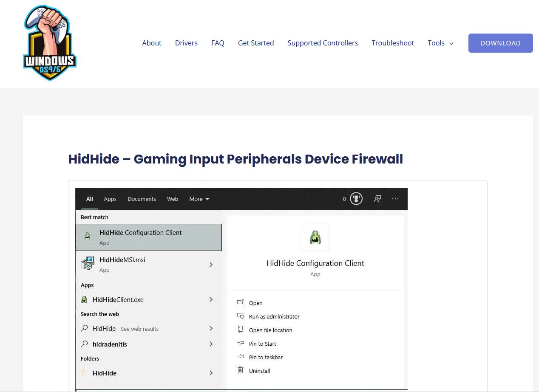Click search icon beside HidHide web result
539x392 pixels.
coord(84,328)
